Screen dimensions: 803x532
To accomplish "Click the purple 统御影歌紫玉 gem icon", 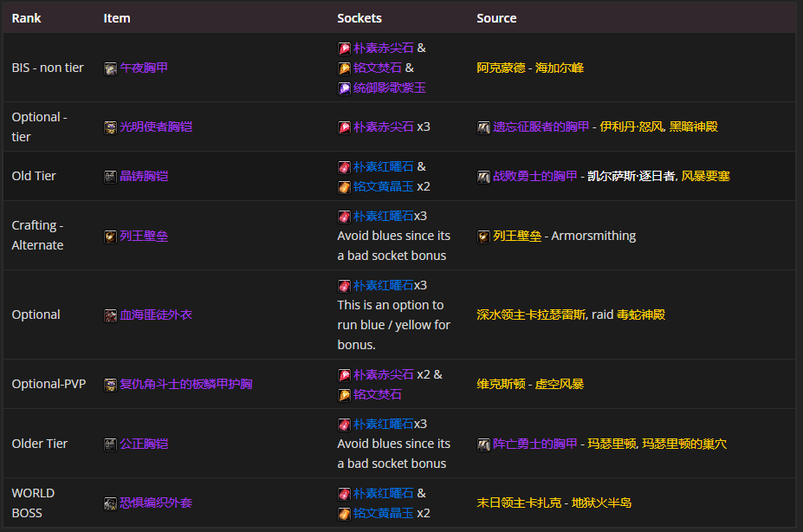I will pos(344,88).
